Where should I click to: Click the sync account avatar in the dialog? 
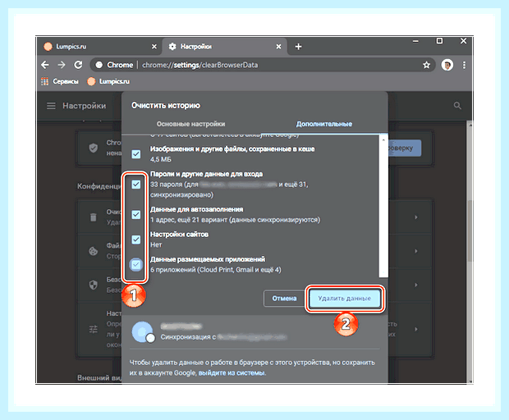142,332
